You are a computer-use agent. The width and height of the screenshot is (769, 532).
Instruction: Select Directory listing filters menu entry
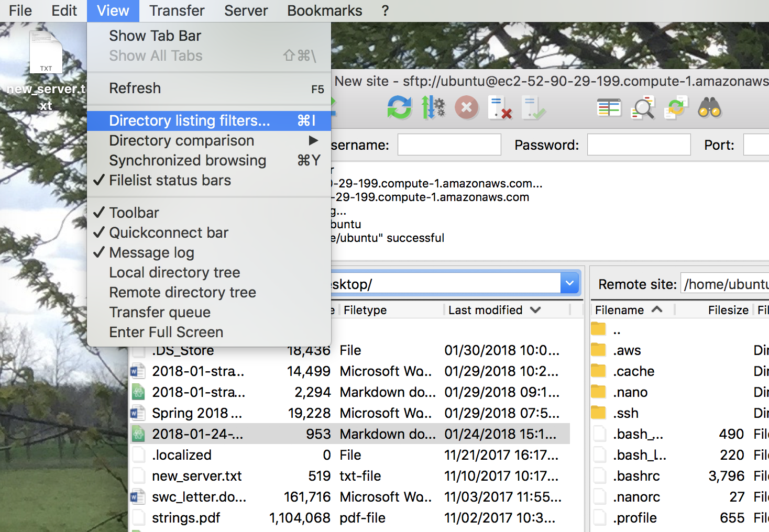click(190, 120)
